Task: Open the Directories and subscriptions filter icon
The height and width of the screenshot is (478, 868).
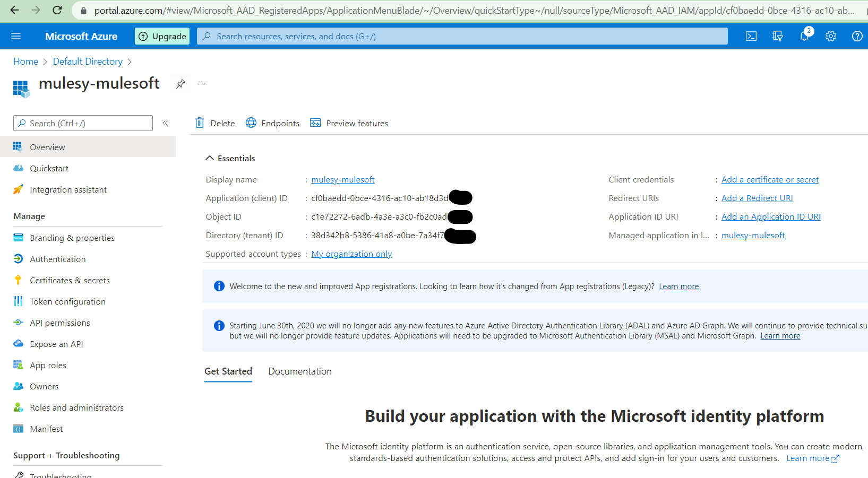Action: click(778, 36)
